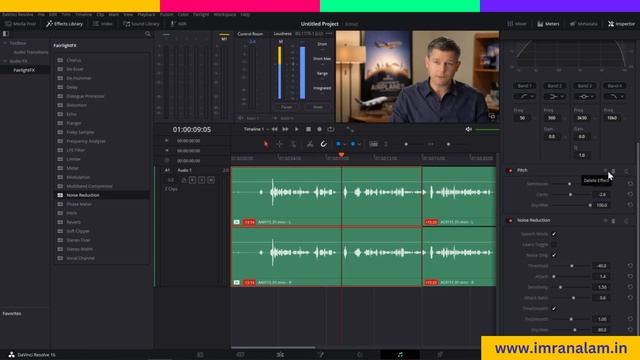
Task: Click the rewind transport button
Action: click(x=275, y=129)
